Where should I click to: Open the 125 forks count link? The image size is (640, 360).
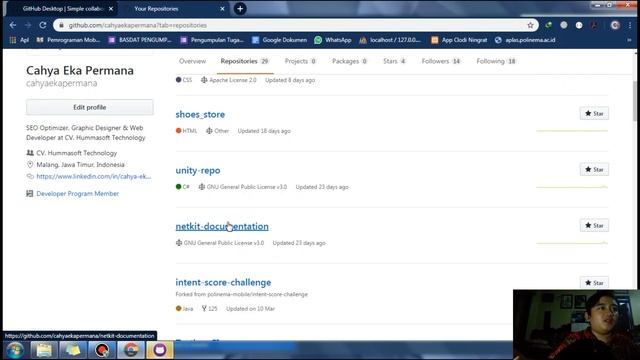point(210,309)
